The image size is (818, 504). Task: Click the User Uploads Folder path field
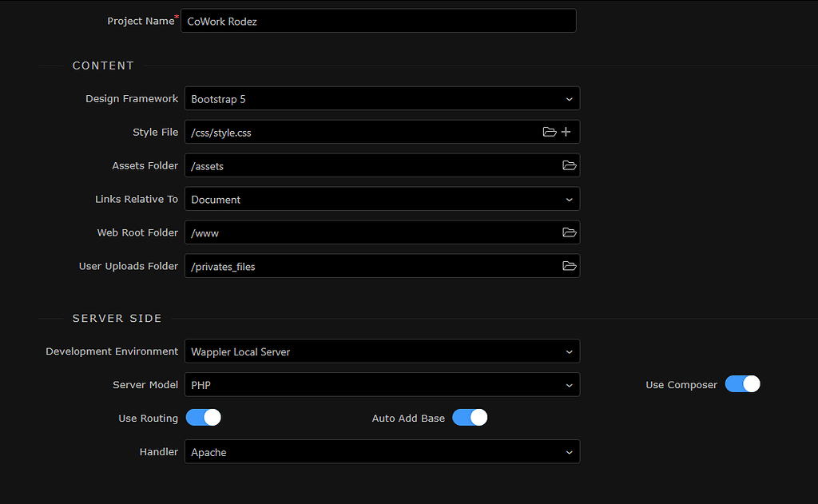367,267
